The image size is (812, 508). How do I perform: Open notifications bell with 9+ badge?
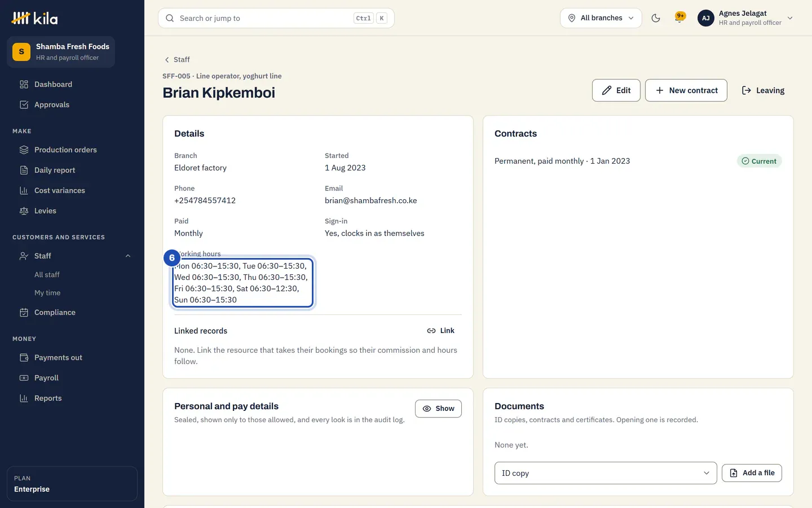(680, 18)
